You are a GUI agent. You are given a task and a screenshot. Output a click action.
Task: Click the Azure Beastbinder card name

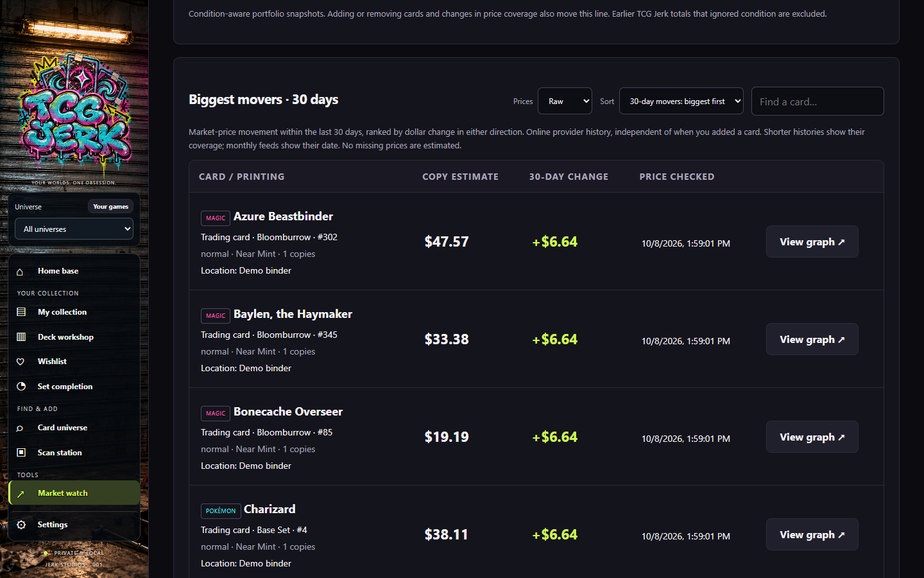(x=283, y=216)
